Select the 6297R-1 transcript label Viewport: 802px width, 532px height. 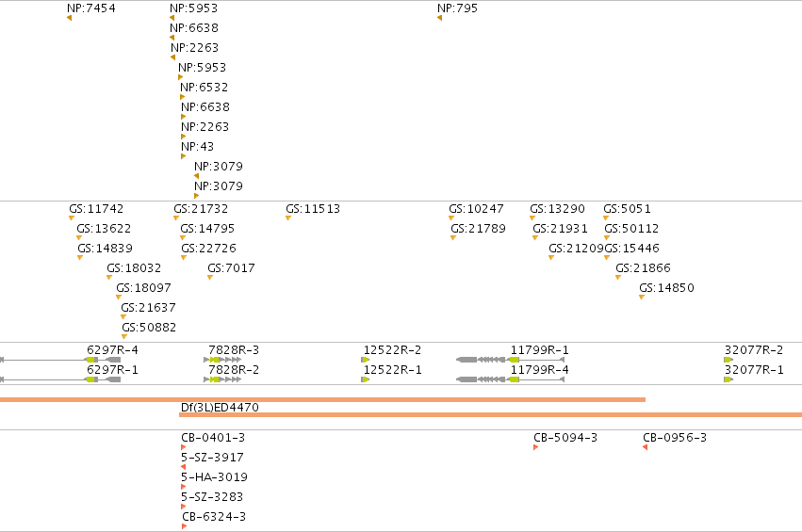pos(112,369)
